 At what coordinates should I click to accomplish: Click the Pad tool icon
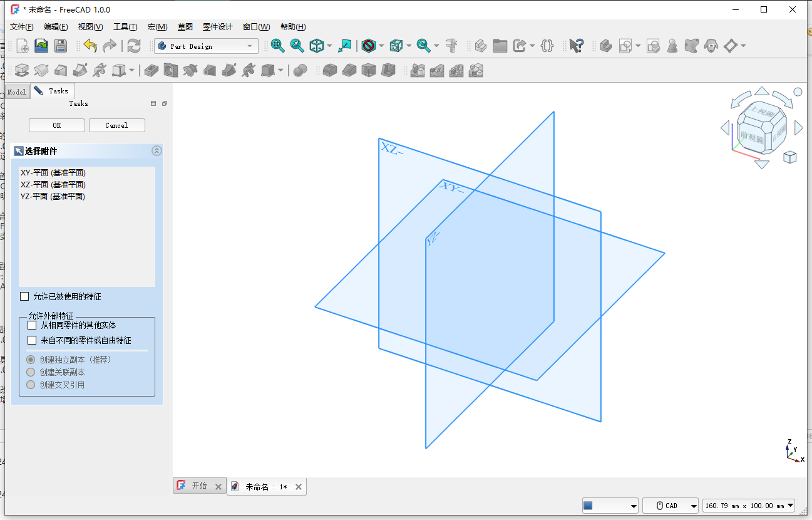click(x=22, y=70)
